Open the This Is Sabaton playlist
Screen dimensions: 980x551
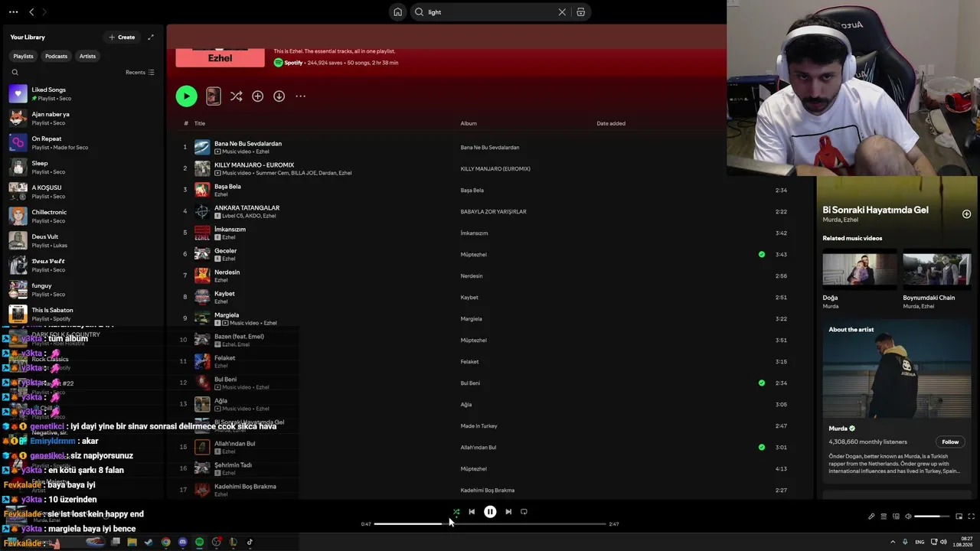[83, 314]
